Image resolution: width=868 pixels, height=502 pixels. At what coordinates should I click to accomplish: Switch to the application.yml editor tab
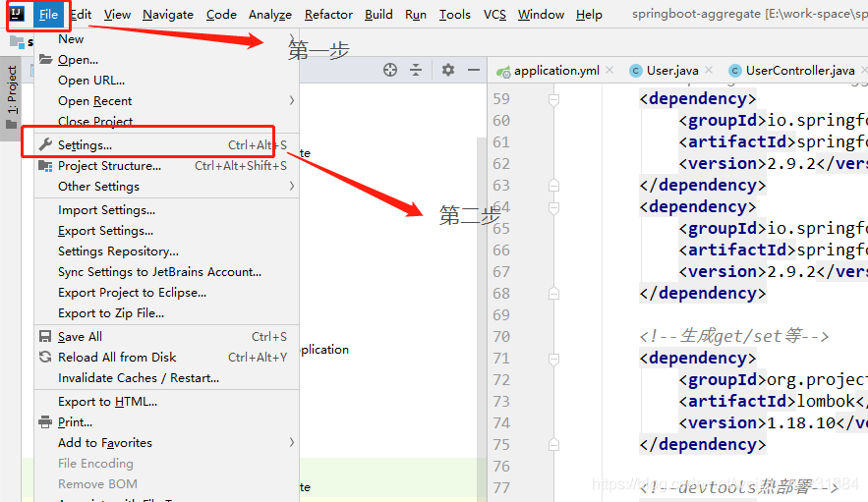pos(555,71)
